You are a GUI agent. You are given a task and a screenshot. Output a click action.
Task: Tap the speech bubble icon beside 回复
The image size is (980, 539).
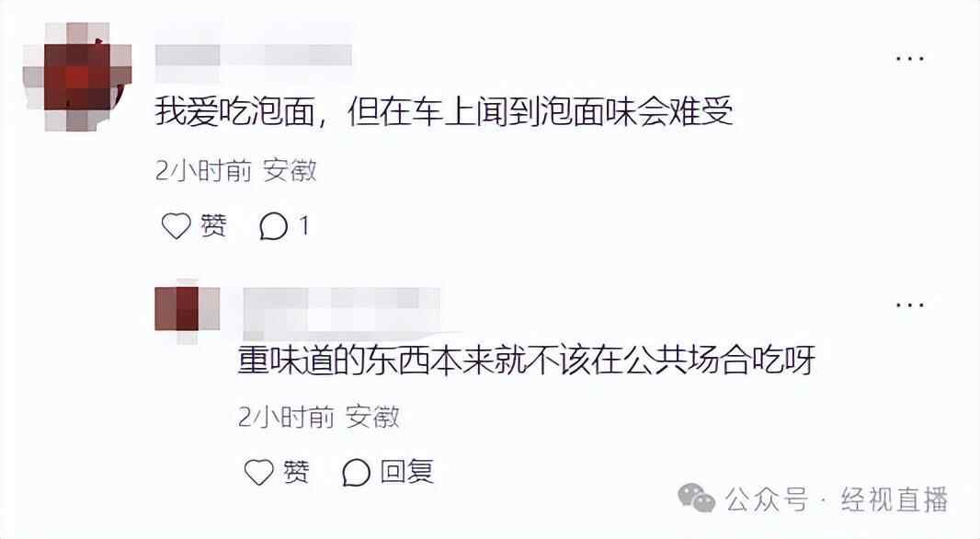pos(357,472)
